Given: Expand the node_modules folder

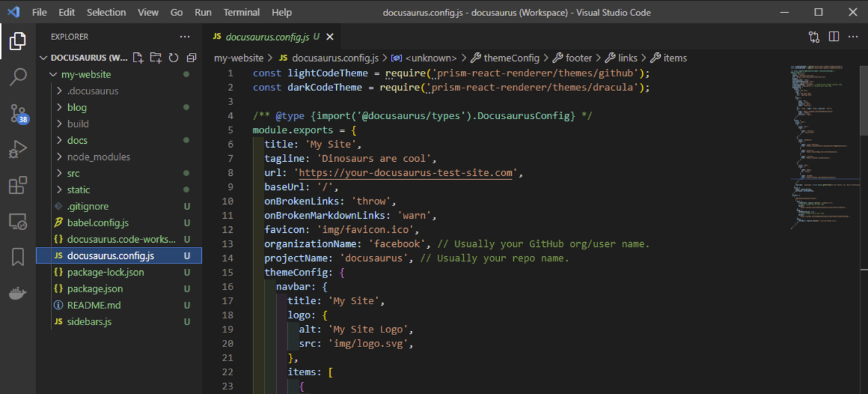Looking at the screenshot, I should [x=98, y=157].
